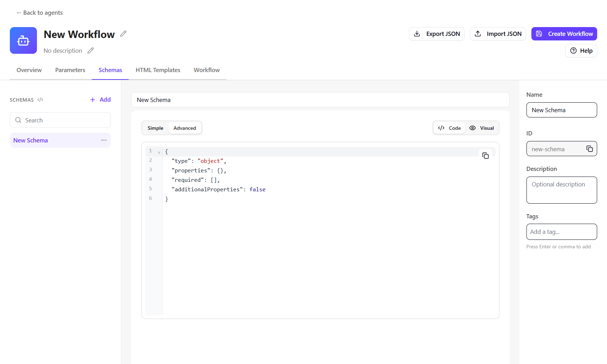Click the "properties": {} code line
Image resolution: width=607 pixels, height=364 pixels.
199,171
